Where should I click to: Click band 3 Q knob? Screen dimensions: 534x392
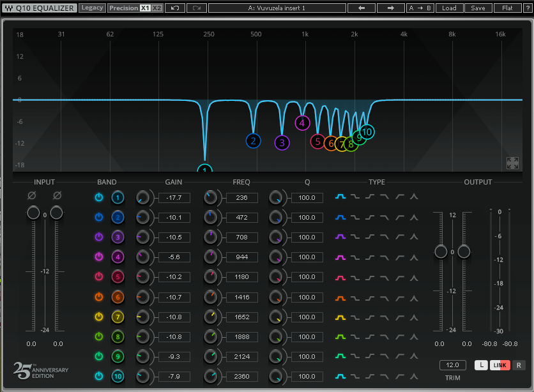(275, 237)
